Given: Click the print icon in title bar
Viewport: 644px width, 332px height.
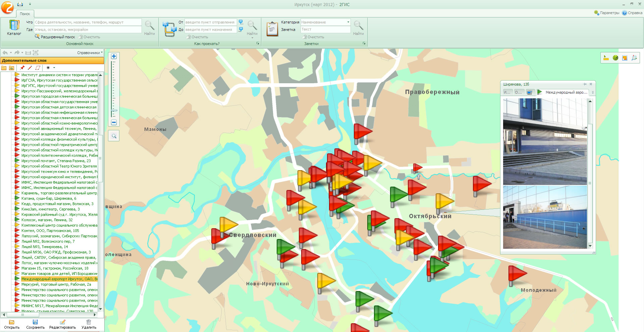Looking at the screenshot, I should pyautogui.click(x=20, y=4).
